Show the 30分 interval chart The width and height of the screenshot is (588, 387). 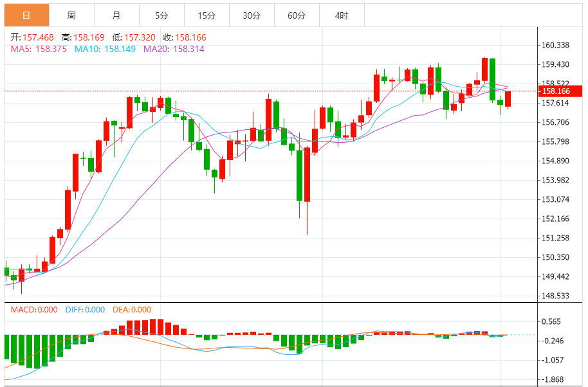(252, 15)
